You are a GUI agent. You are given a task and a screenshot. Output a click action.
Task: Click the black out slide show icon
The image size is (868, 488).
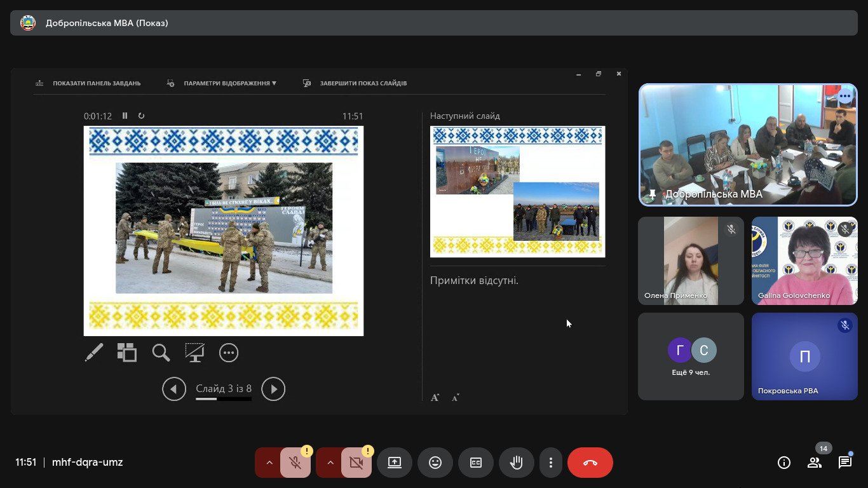click(194, 353)
